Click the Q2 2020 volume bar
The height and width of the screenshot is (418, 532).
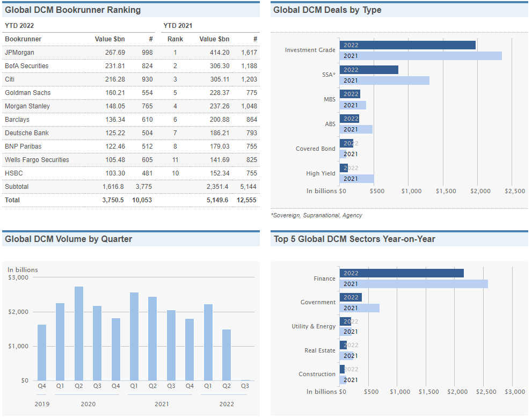79,334
